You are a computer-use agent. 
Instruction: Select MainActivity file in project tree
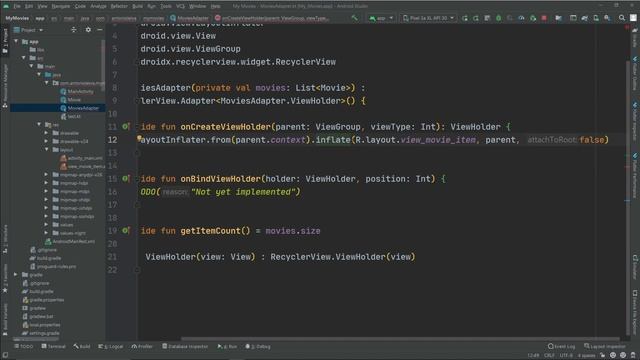coord(77,91)
